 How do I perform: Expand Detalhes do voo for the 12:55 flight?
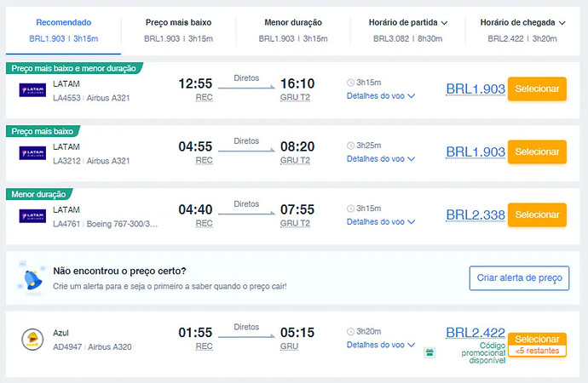click(x=381, y=96)
